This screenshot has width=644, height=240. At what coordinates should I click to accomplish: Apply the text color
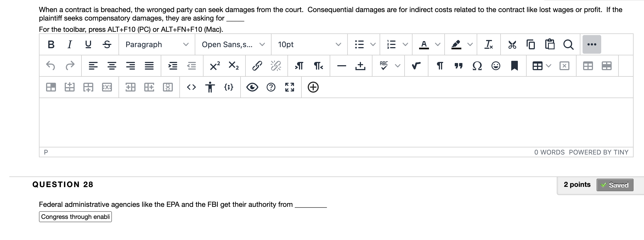click(x=424, y=44)
